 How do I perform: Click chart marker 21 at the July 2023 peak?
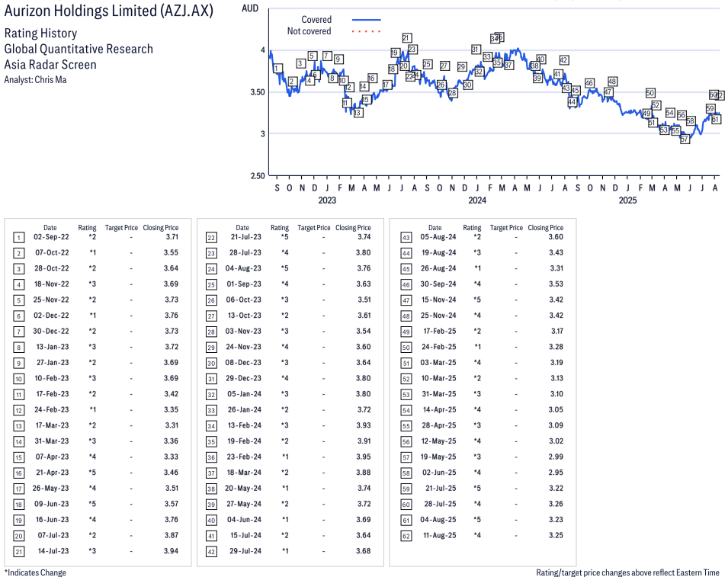406,38
